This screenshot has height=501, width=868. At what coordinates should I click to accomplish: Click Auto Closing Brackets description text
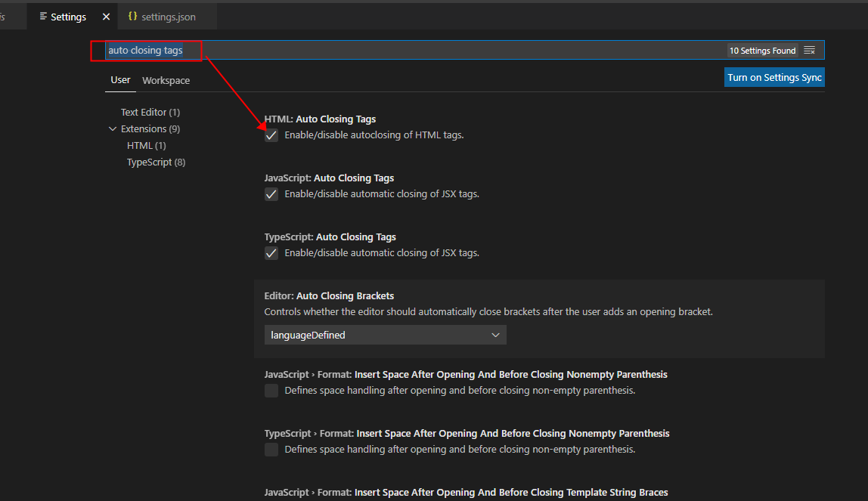tap(488, 312)
